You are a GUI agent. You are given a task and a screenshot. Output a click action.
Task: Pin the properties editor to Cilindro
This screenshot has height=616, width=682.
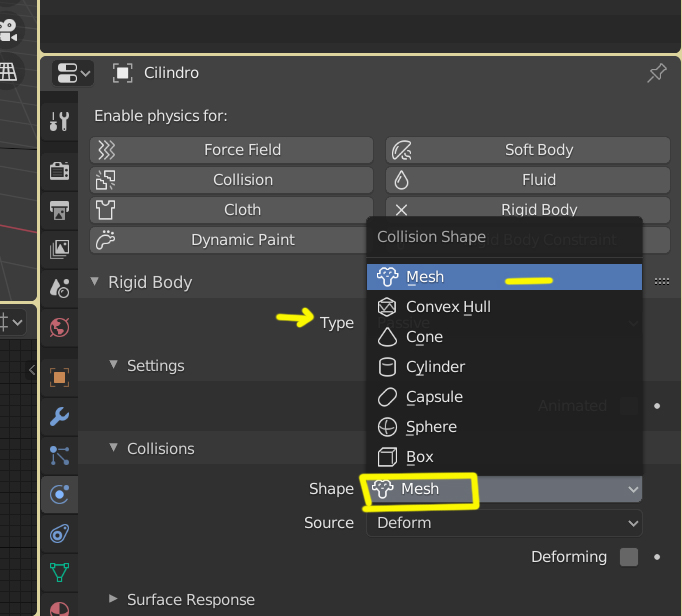[x=657, y=73]
